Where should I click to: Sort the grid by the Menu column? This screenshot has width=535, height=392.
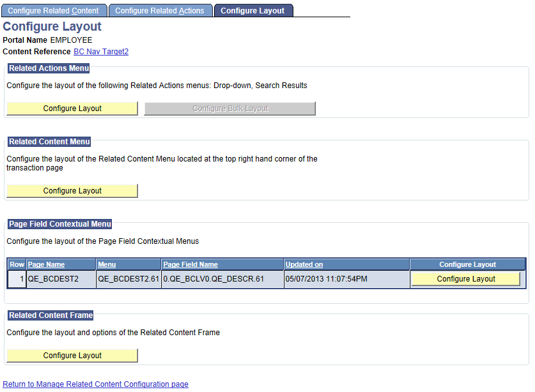[109, 264]
